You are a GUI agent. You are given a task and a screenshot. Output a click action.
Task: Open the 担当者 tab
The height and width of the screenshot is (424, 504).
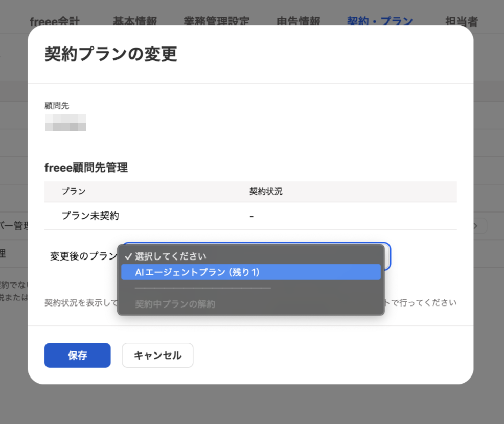point(462,21)
